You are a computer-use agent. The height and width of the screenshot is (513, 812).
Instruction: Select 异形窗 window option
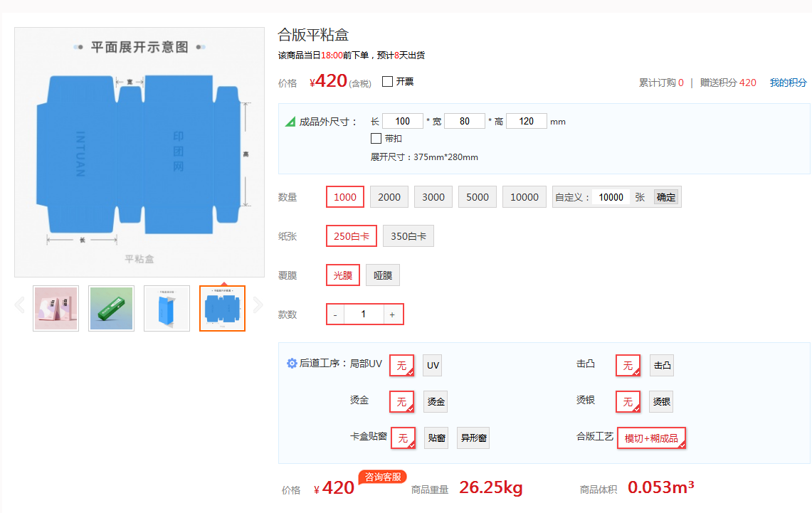click(473, 438)
